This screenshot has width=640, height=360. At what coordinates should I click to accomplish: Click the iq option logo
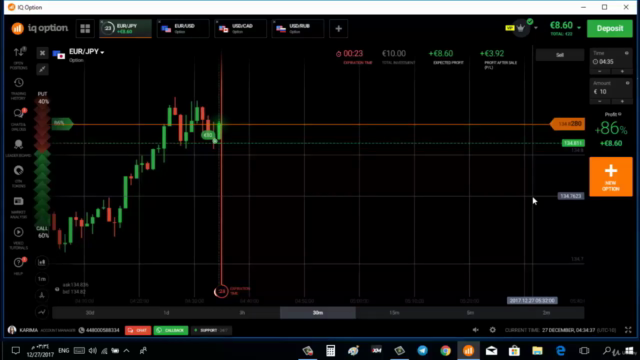point(40,28)
